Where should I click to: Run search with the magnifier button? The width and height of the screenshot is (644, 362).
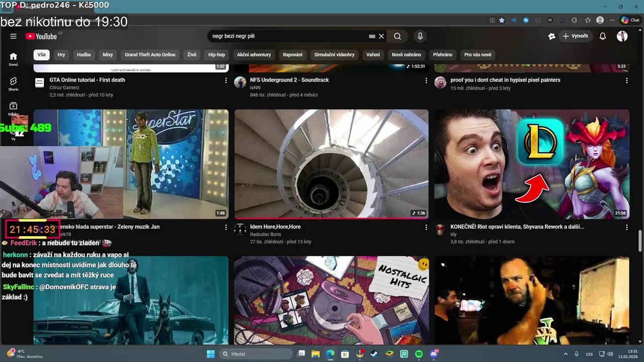pos(397,36)
